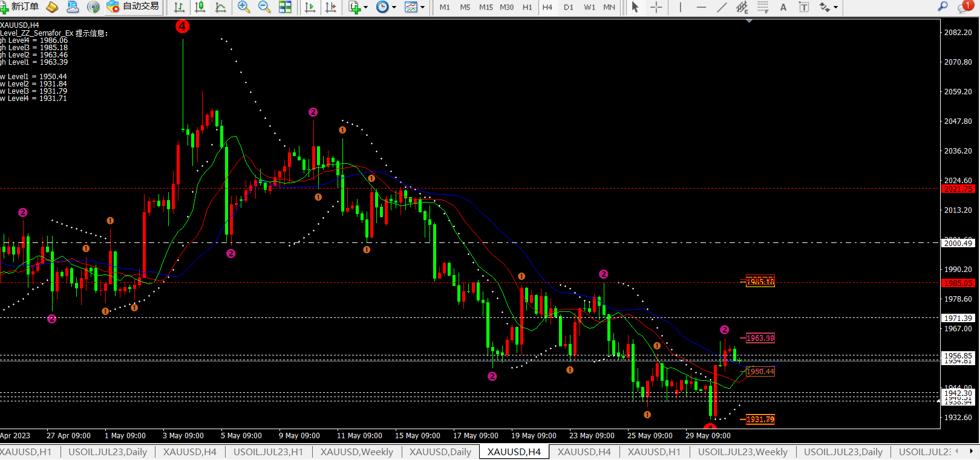Open the MetaEditor book icon
This screenshot has width=980, height=460.
pos(53,7)
